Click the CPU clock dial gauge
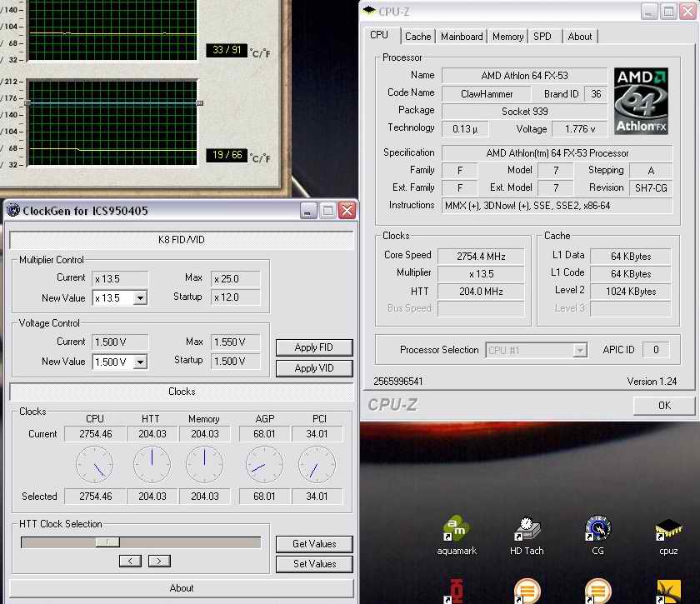The width and height of the screenshot is (700, 604). click(x=94, y=464)
